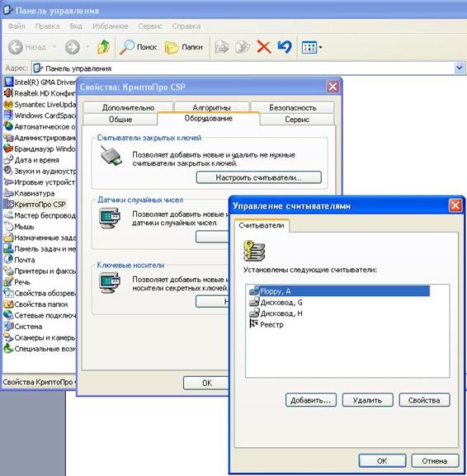This screenshot has height=476, width=467.
Task: Open Дата и время item
Action: click(31, 160)
